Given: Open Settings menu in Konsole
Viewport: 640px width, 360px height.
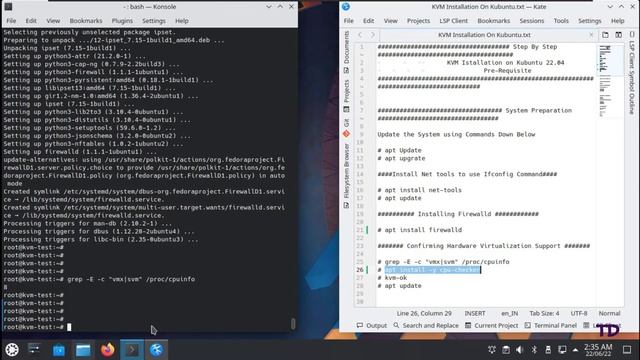Looking at the screenshot, I should coord(153,21).
